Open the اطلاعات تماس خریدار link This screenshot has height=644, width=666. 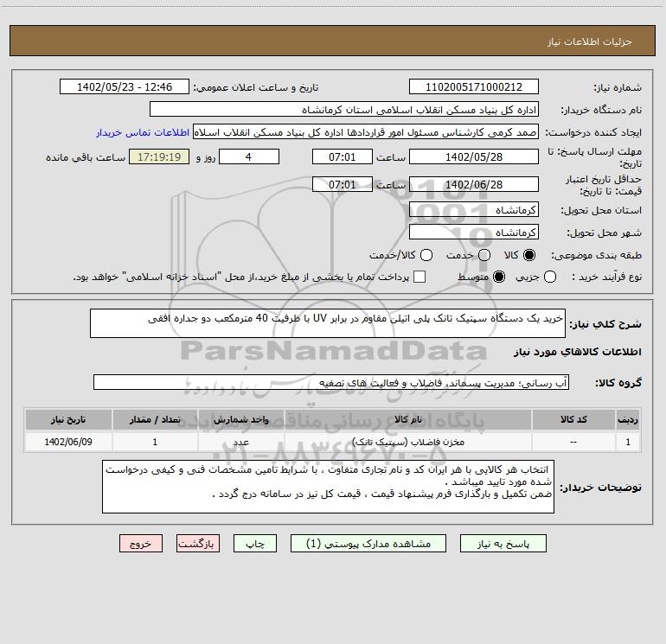point(143,132)
